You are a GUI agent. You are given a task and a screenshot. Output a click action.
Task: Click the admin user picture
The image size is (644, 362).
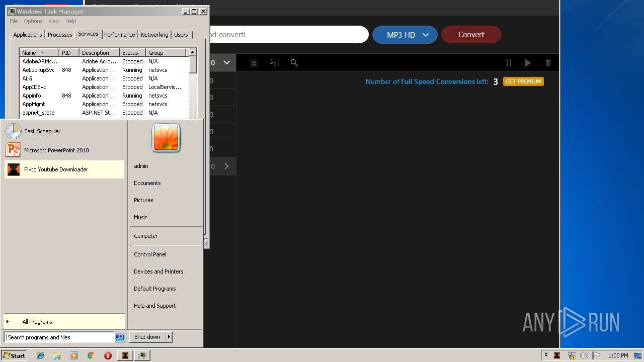pos(166,138)
